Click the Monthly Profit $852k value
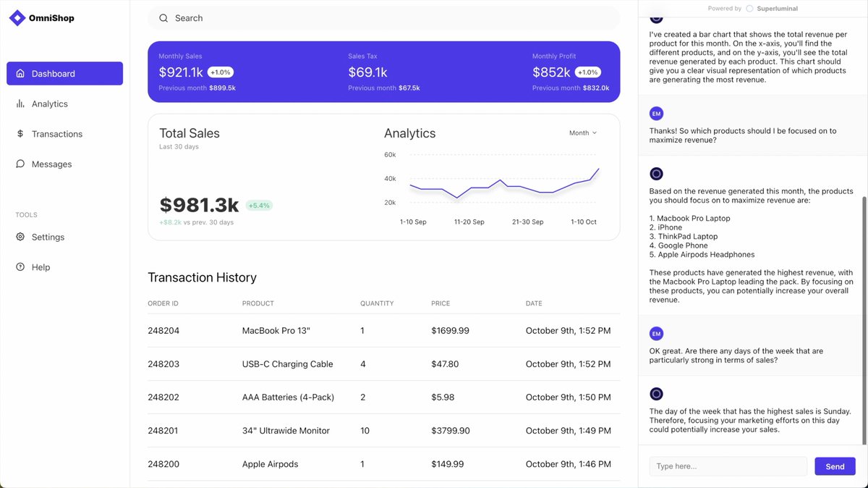 [x=551, y=72]
